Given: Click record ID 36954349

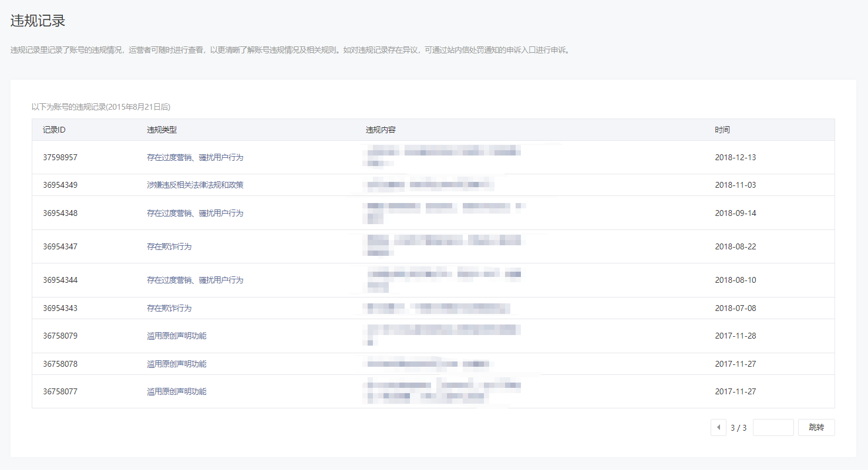Looking at the screenshot, I should tap(60, 185).
